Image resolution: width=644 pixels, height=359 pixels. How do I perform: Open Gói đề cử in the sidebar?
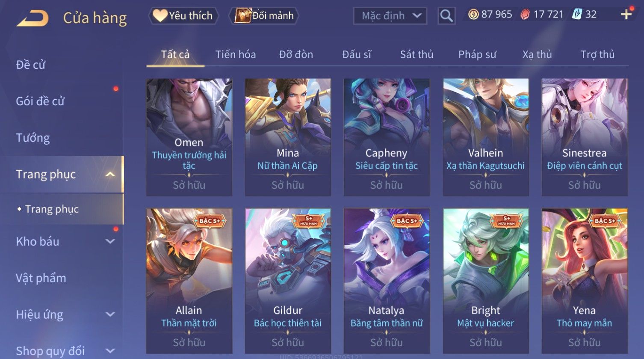40,101
